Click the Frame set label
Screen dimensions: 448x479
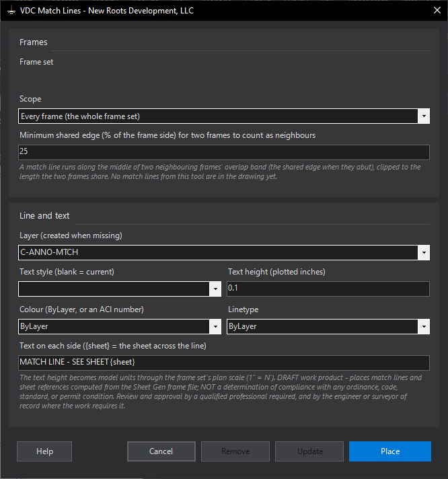[36, 62]
